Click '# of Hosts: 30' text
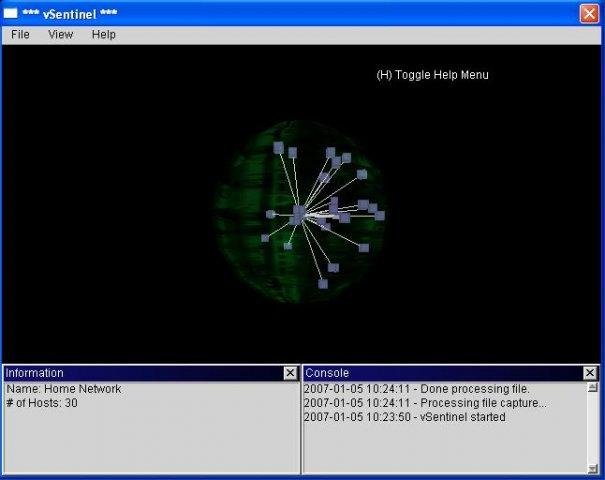The height and width of the screenshot is (480, 605). click(42, 403)
